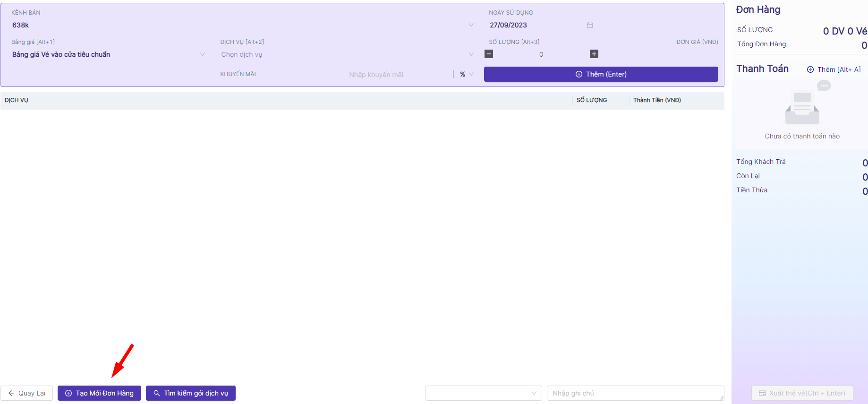Expand the KÊNH BÁN dropdown showing 638k
Viewport: 868px width, 404px height.
point(243,25)
